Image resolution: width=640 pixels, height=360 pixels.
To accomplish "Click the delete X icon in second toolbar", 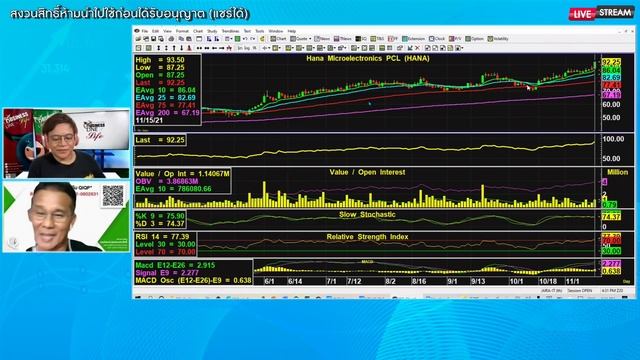I will click(x=417, y=48).
